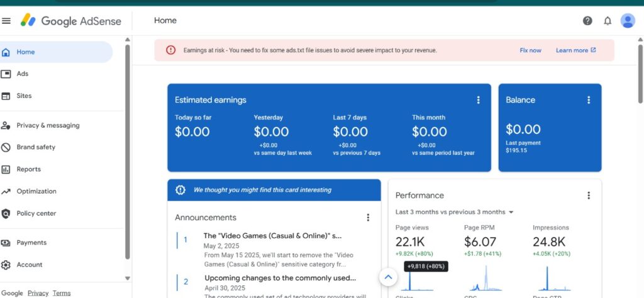Open the help question mark icon

pyautogui.click(x=588, y=21)
